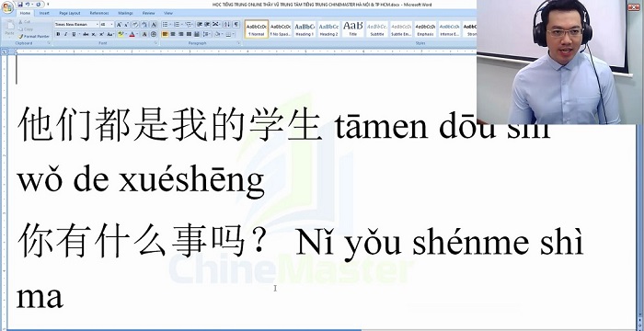Screen dimensions: 644x331
Task: Open the Customize Quick Access Toolbar arrow
Action: (48, 4)
